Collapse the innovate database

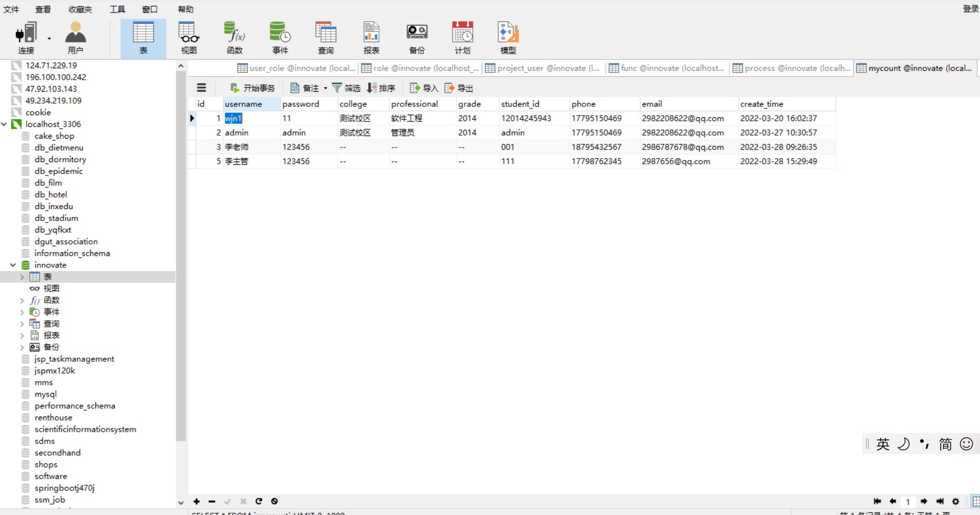click(13, 265)
